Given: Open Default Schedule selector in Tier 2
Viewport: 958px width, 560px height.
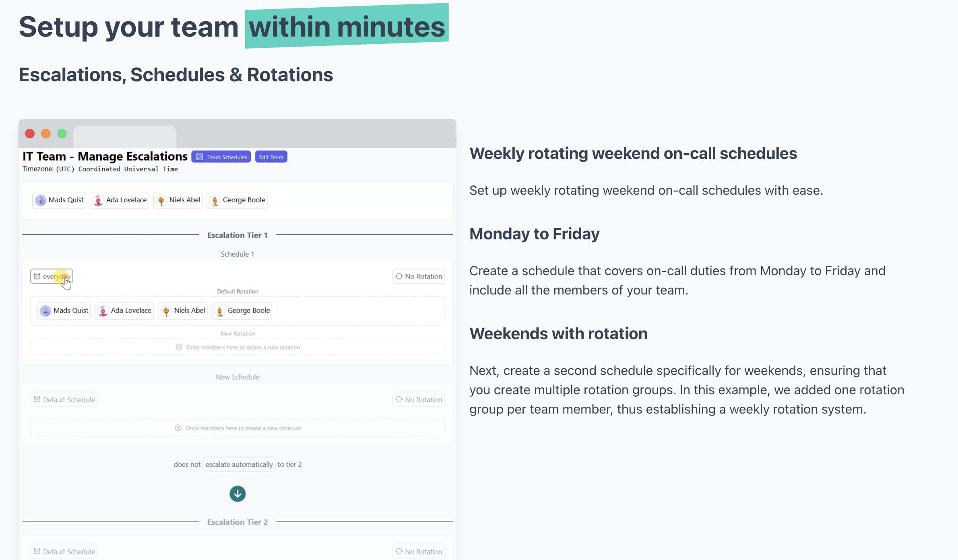Looking at the screenshot, I should pos(64,552).
